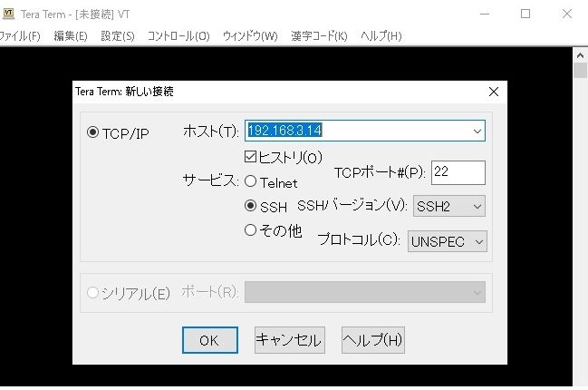The width and height of the screenshot is (588, 390).
Task: Open the 設定(S) menu
Action: [x=118, y=36]
